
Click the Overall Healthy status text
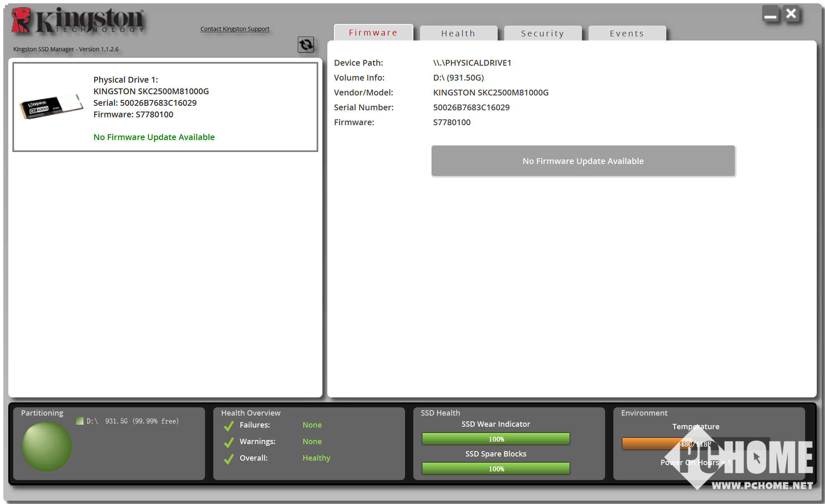tap(316, 458)
